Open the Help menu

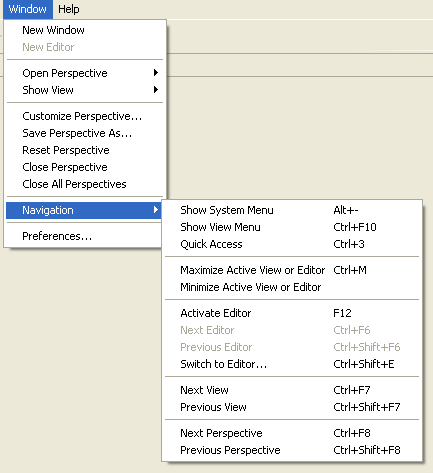pyautogui.click(x=69, y=9)
